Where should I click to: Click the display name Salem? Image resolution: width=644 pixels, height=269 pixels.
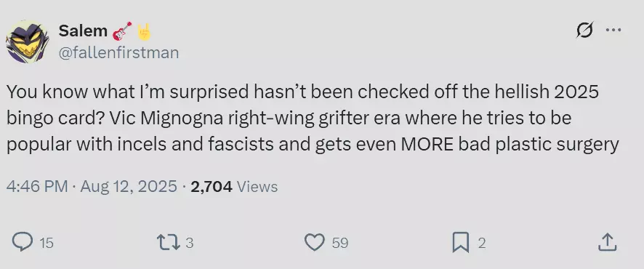pos(83,31)
